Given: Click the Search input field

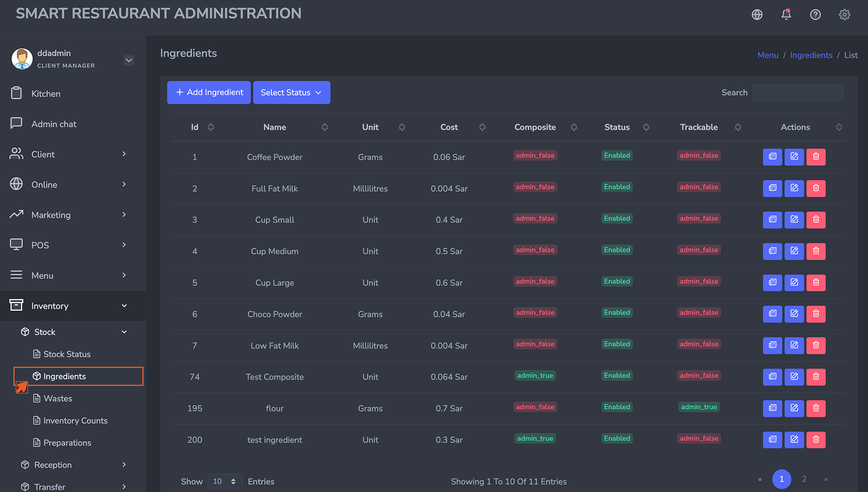Looking at the screenshot, I should pyautogui.click(x=798, y=93).
